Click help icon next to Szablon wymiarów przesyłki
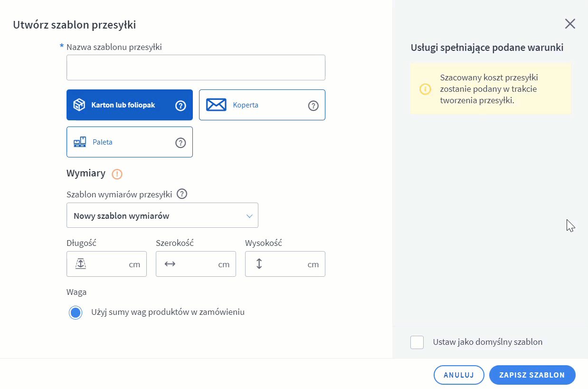 182,194
